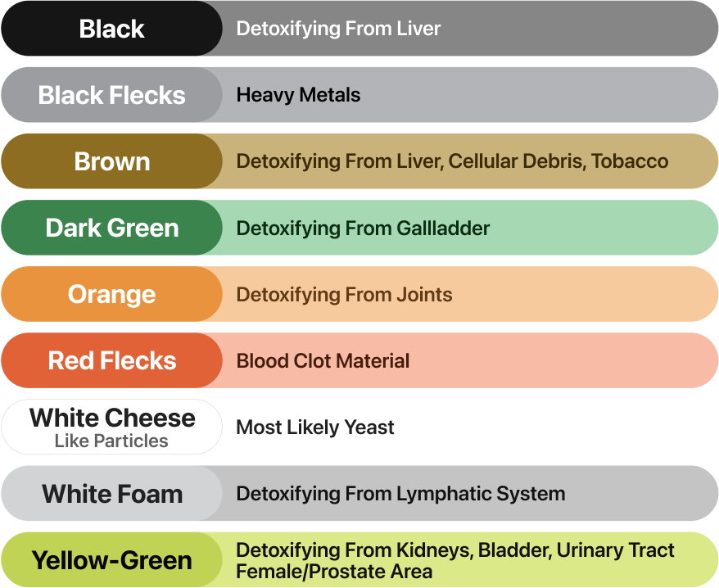Select the Dark Green label
The height and width of the screenshot is (588, 719).
click(111, 228)
